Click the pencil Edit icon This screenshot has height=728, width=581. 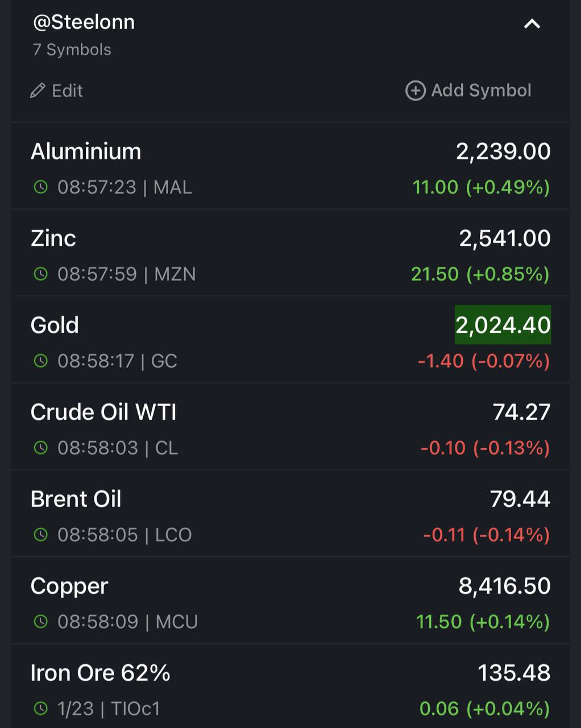pyautogui.click(x=38, y=91)
